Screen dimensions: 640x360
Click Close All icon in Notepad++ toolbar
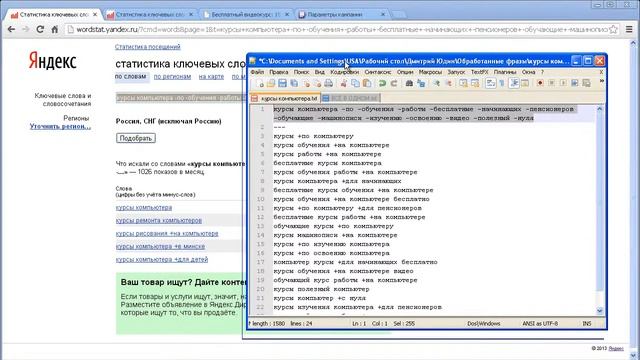[x=317, y=83]
